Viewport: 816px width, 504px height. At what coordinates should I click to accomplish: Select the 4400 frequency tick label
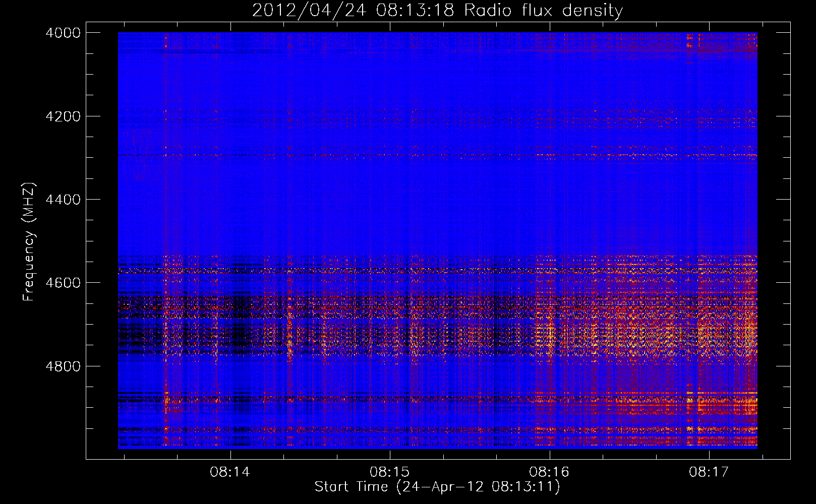tap(63, 200)
